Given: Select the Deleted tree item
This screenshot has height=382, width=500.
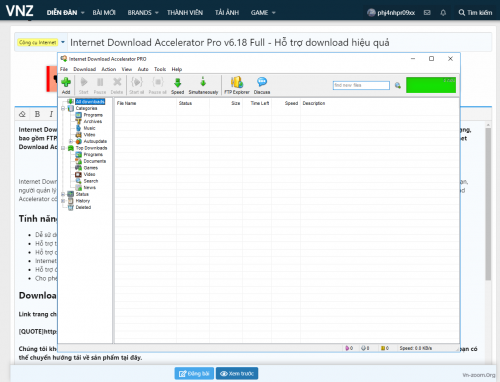Looking at the screenshot, I should [83, 207].
